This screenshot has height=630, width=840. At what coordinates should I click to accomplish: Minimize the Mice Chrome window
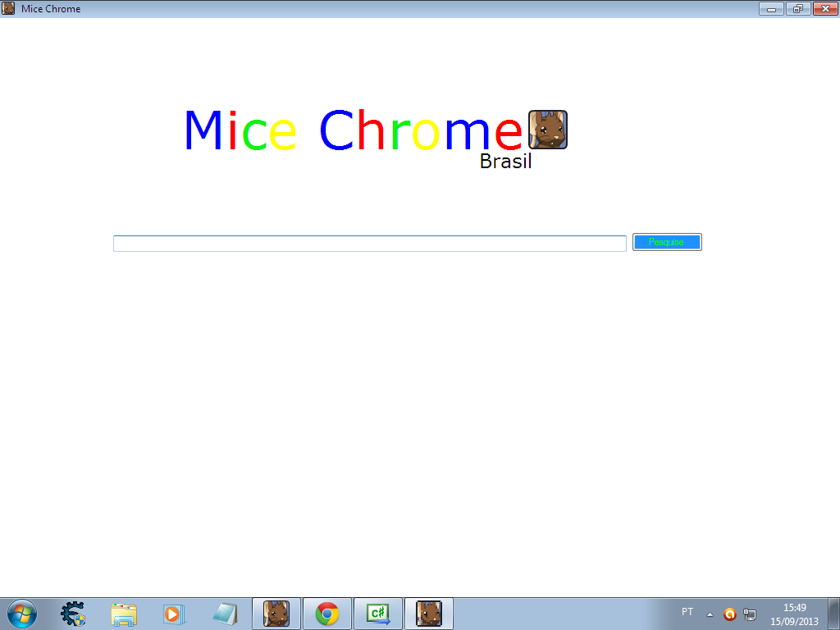pos(771,8)
